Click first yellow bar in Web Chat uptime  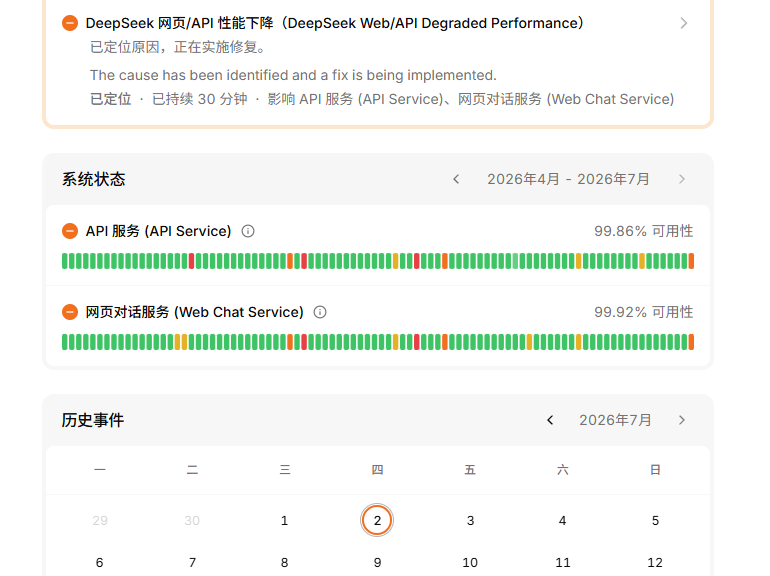pos(177,342)
